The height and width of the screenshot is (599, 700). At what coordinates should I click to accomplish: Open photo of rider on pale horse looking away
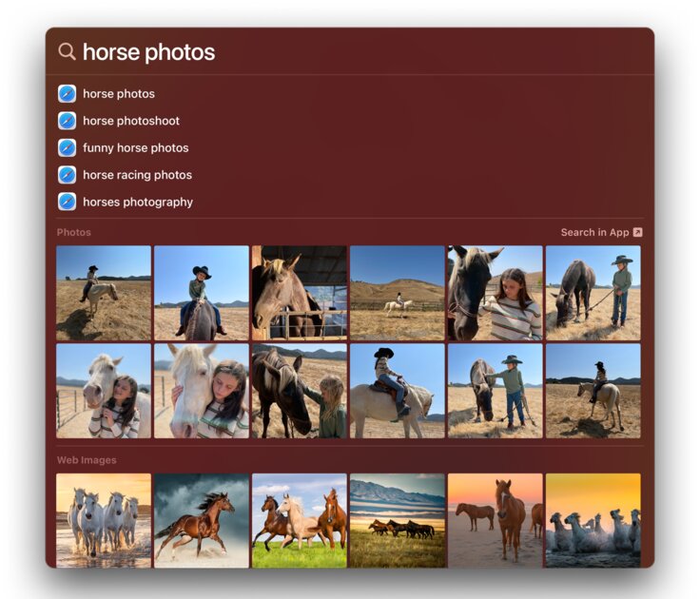click(x=593, y=391)
